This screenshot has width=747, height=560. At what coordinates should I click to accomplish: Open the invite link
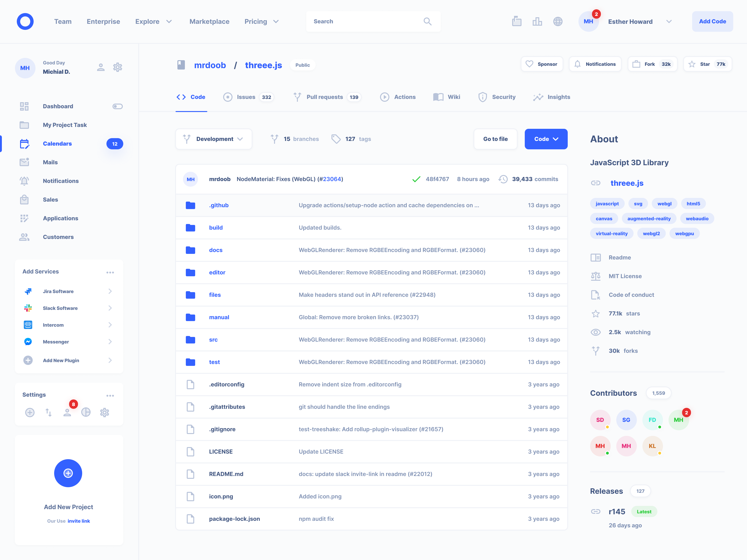pyautogui.click(x=79, y=521)
